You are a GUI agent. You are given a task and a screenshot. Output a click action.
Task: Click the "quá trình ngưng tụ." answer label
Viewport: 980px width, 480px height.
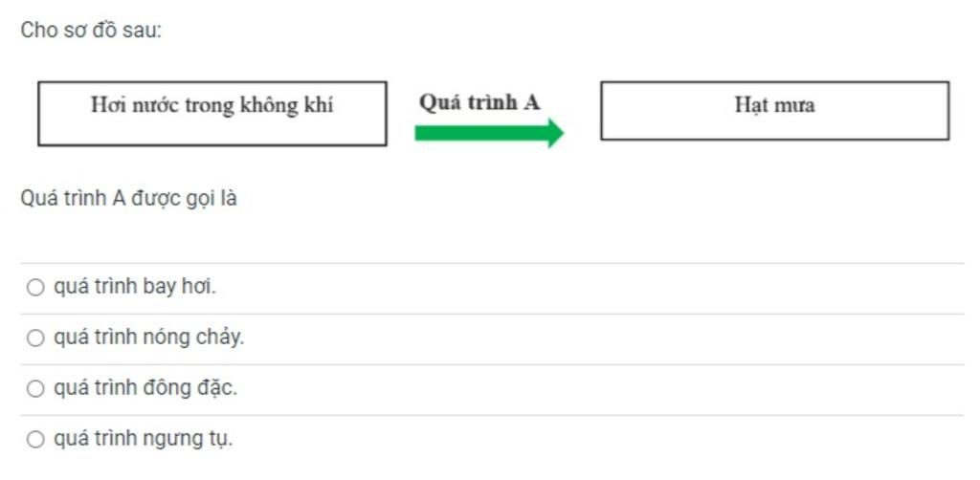[144, 440]
